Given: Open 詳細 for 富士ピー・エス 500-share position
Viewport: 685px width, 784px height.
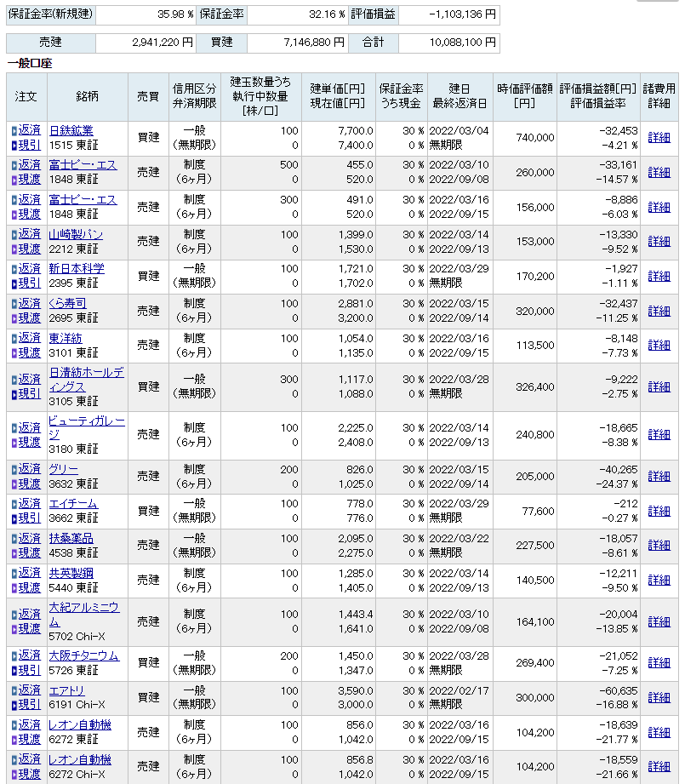Looking at the screenshot, I should coord(659,172).
